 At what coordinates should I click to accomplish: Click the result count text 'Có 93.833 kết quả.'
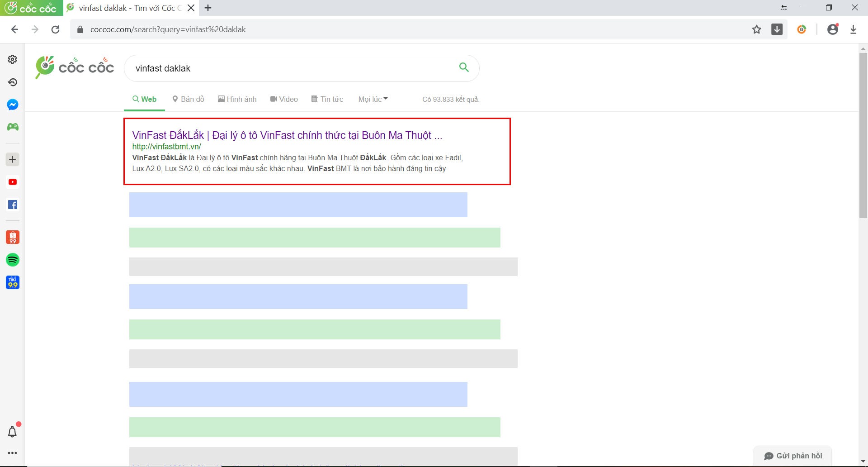pyautogui.click(x=451, y=99)
